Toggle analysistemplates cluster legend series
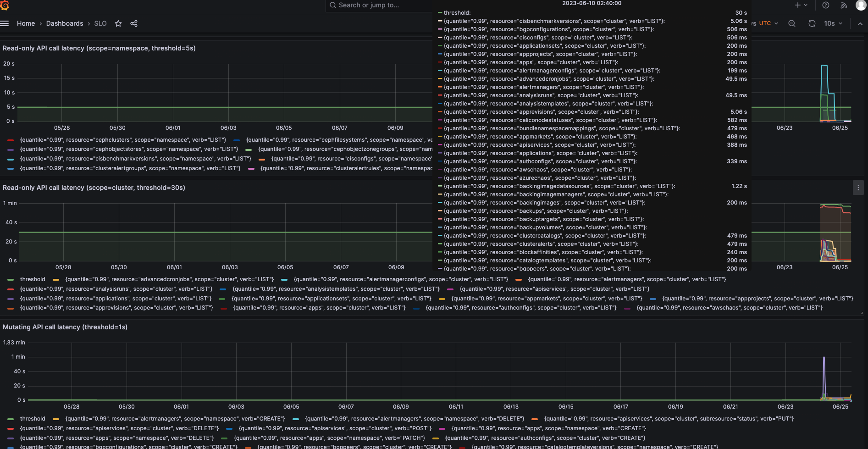Viewport: 868px width, 449px height. coord(336,289)
